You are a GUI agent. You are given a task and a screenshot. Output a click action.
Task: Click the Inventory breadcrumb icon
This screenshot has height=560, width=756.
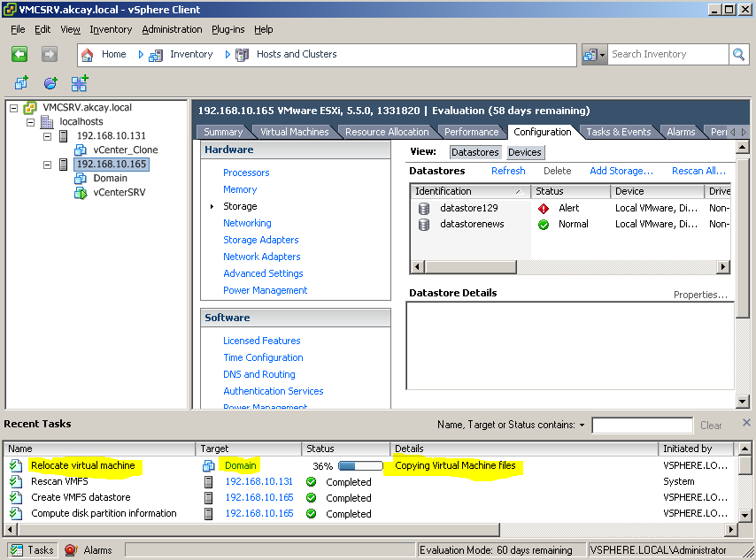(155, 55)
